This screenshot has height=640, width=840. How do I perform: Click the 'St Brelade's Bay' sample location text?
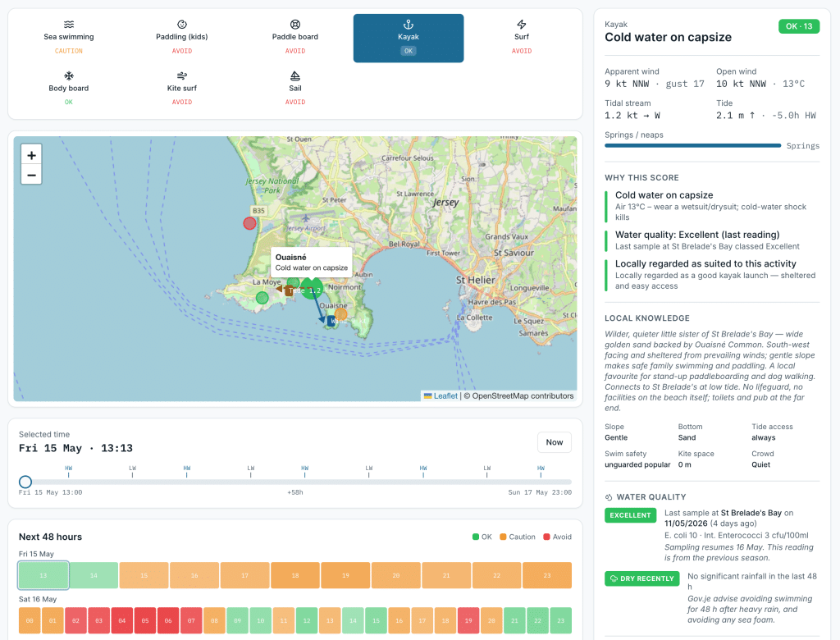(751, 513)
